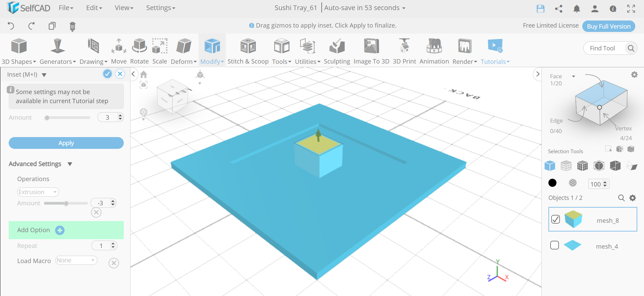Select the Rotate tool
Viewport: 644px width, 296px height.
pyautogui.click(x=139, y=51)
